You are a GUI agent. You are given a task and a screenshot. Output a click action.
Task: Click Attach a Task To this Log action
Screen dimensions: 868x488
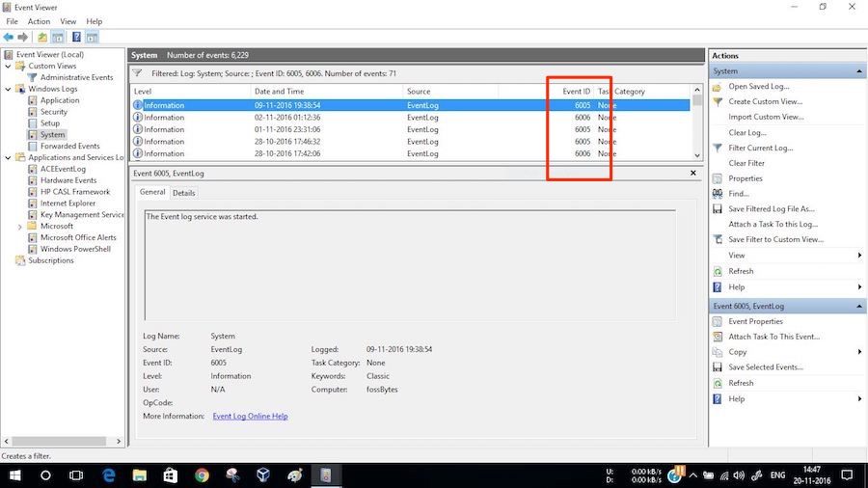coord(773,224)
